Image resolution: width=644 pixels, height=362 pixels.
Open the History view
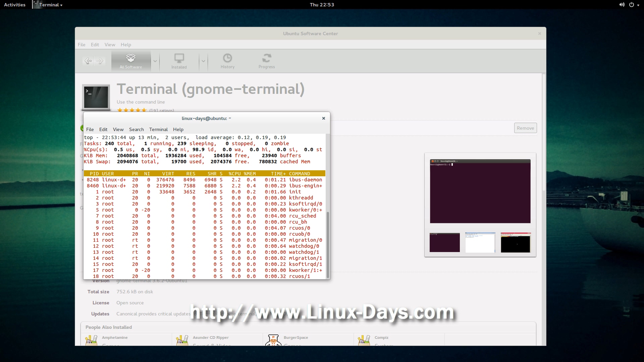coord(227,61)
